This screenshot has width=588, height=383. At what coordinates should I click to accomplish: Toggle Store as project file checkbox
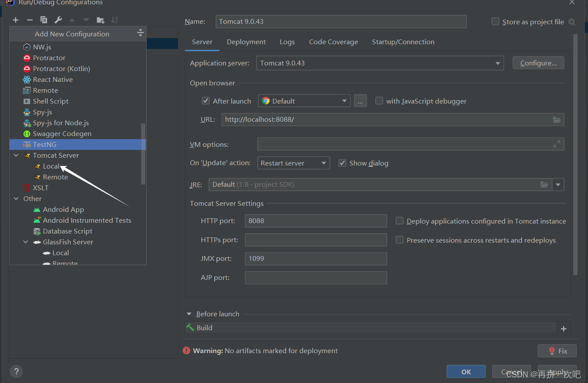(x=495, y=22)
